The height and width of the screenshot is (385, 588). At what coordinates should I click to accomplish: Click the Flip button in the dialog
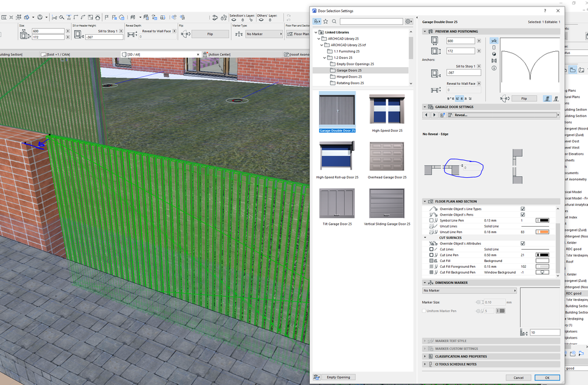click(524, 98)
